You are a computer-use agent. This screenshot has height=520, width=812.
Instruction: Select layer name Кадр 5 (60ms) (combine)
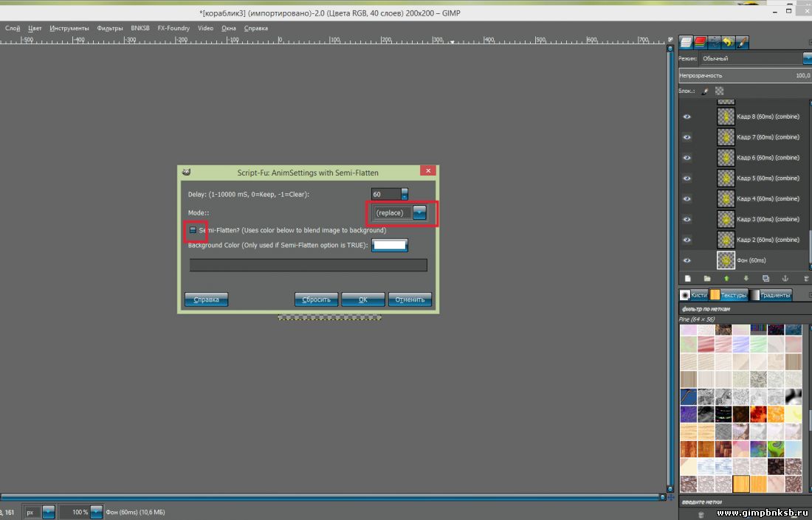[768, 178]
